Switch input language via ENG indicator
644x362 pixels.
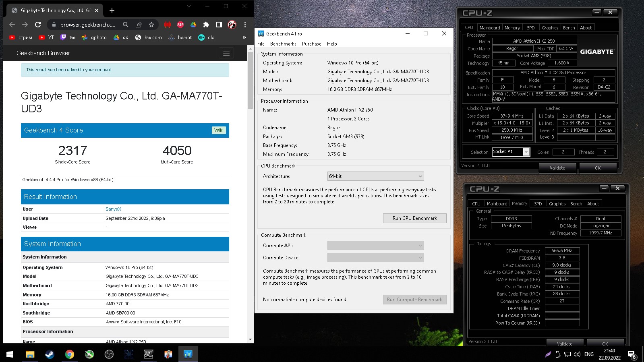coord(589,354)
